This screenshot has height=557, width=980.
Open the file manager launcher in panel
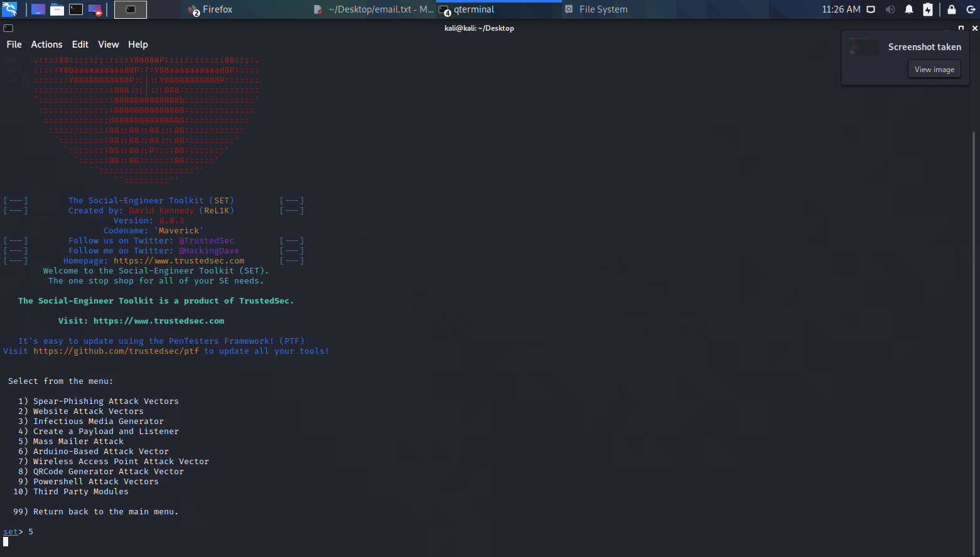pyautogui.click(x=57, y=9)
